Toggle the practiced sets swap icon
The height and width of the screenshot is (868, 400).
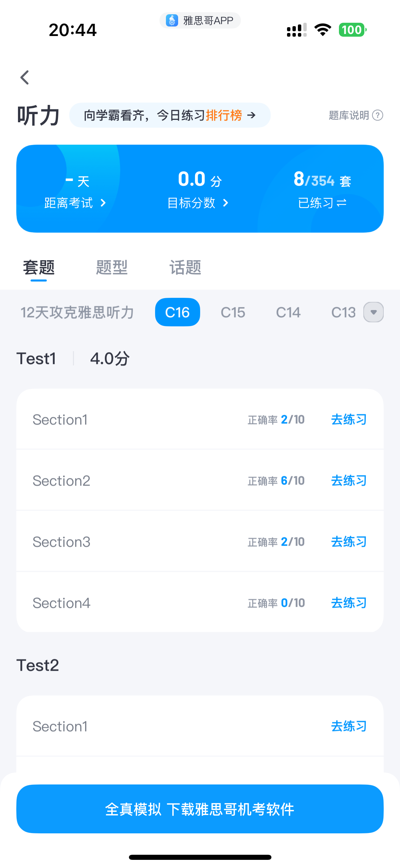pos(341,203)
